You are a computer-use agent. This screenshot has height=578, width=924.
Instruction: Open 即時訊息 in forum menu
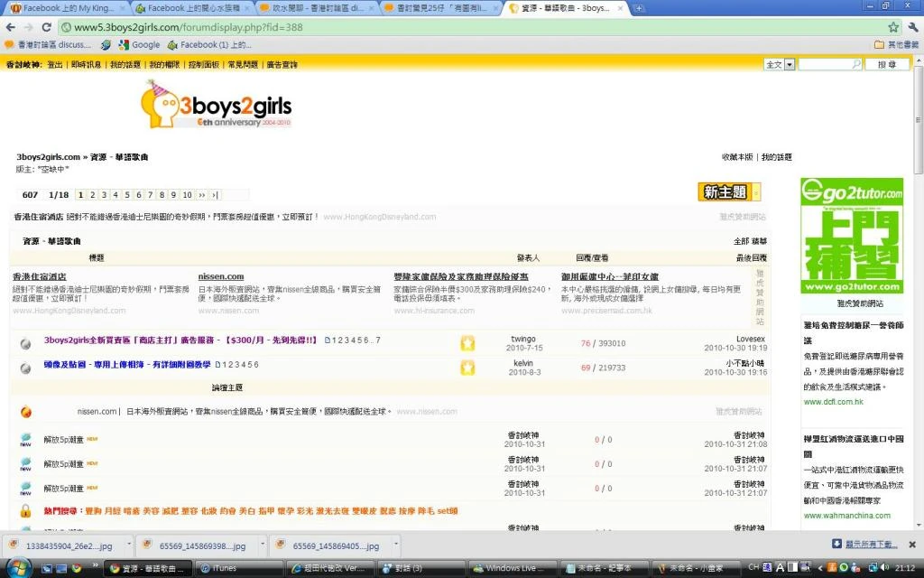pyautogui.click(x=86, y=64)
